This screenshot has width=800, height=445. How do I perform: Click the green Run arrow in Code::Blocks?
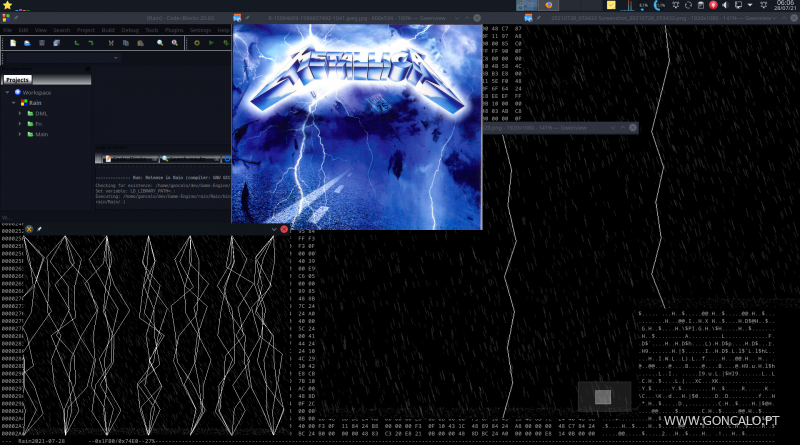[211, 43]
